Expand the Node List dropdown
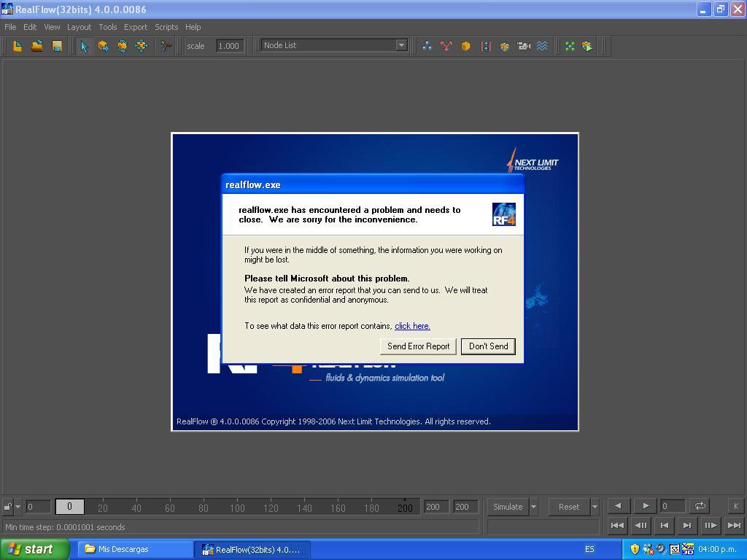This screenshot has height=560, width=747. tap(402, 45)
